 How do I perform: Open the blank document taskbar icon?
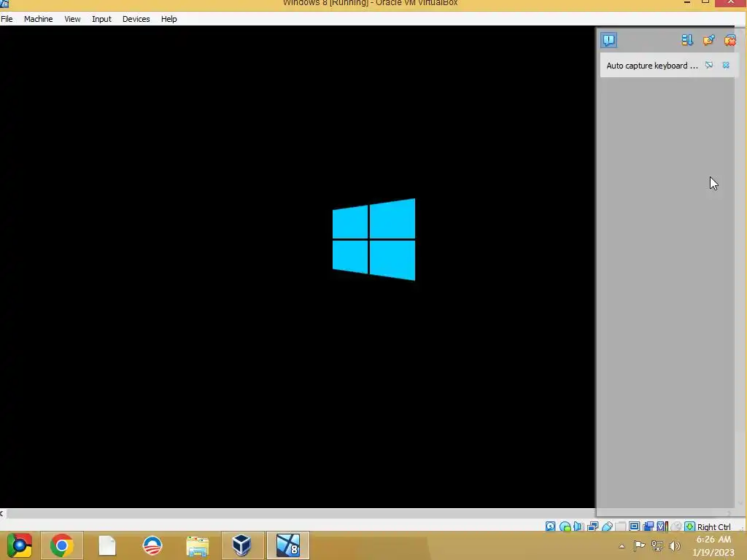107,545
